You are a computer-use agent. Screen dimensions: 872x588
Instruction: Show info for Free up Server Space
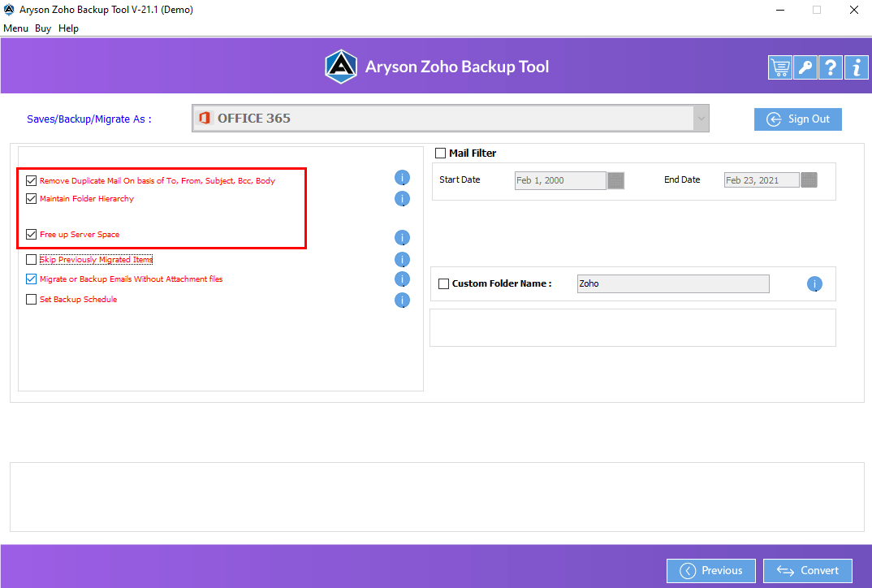402,237
